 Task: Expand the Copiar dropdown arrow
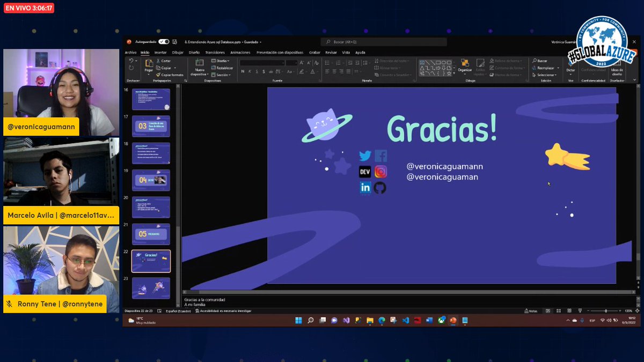pyautogui.click(x=174, y=68)
